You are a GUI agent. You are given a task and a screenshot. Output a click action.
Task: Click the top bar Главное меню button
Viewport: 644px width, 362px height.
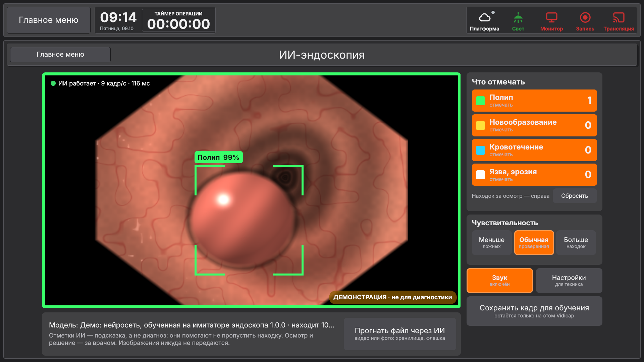click(x=49, y=20)
